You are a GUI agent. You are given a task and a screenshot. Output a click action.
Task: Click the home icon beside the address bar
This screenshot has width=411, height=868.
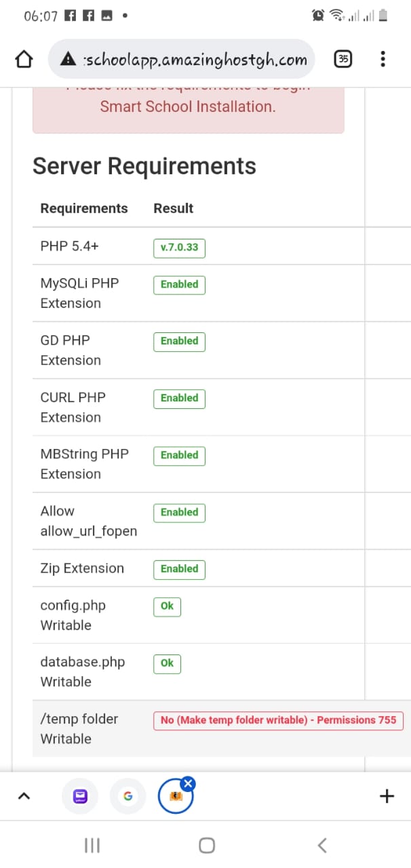pos(24,59)
